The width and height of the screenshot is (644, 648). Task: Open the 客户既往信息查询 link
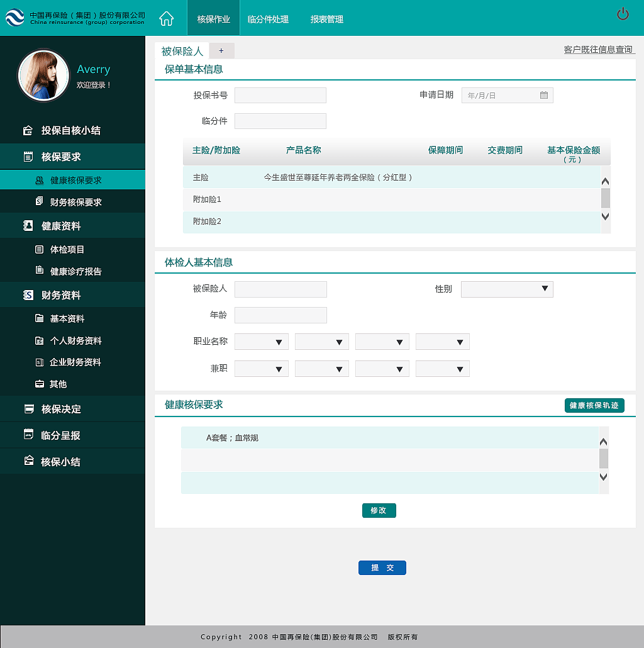(x=599, y=48)
